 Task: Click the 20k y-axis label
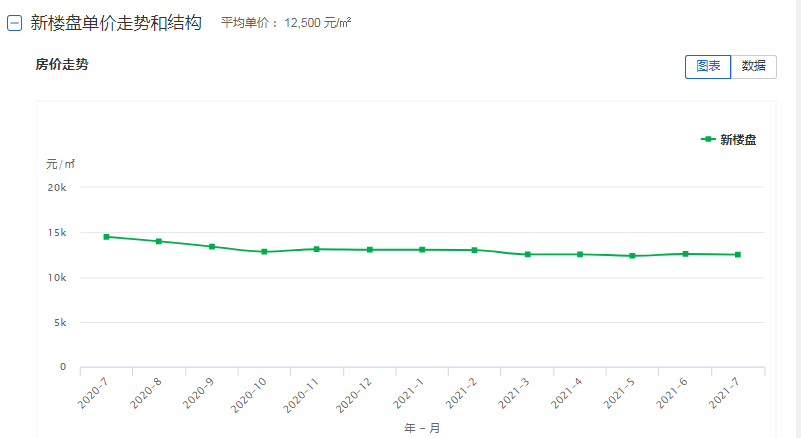[x=56, y=187]
